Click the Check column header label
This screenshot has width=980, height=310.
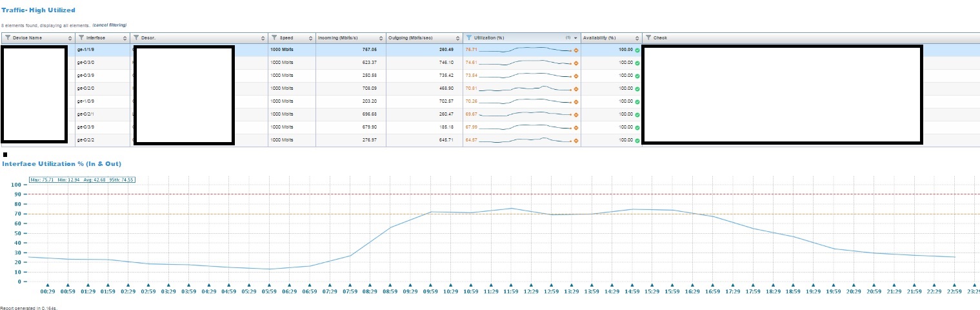pos(660,38)
